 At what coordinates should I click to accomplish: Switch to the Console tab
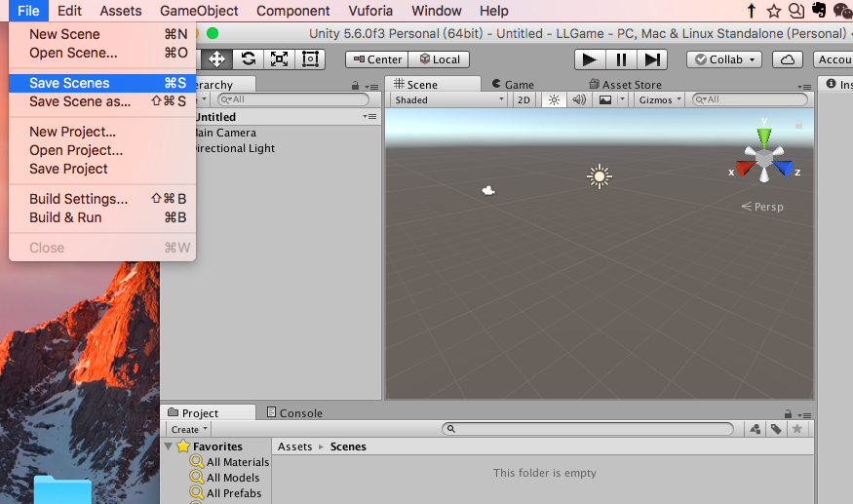click(294, 413)
